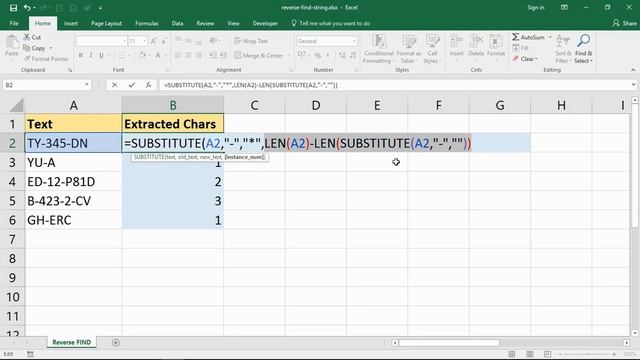Switch to Page Break Preview view
Image resolution: width=640 pixels, height=360 pixels.
pos(547,354)
